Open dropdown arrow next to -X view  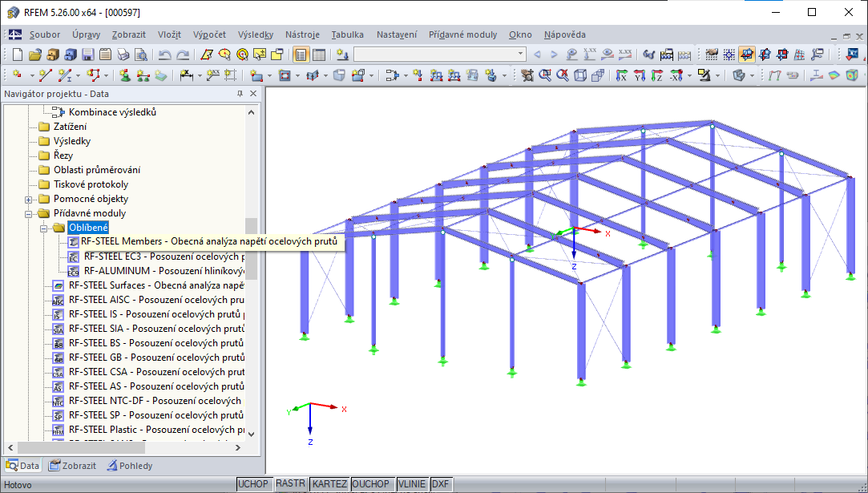coord(689,75)
